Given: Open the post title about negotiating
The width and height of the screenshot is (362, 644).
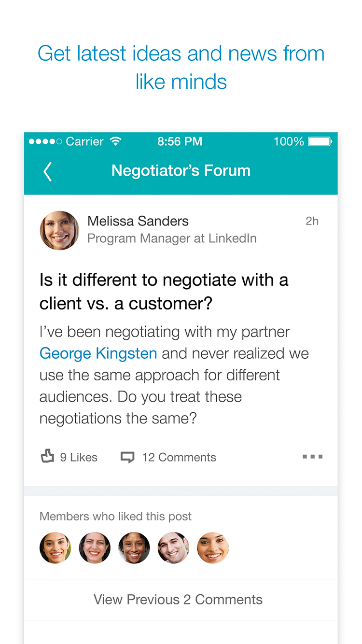Looking at the screenshot, I should pyautogui.click(x=164, y=291).
